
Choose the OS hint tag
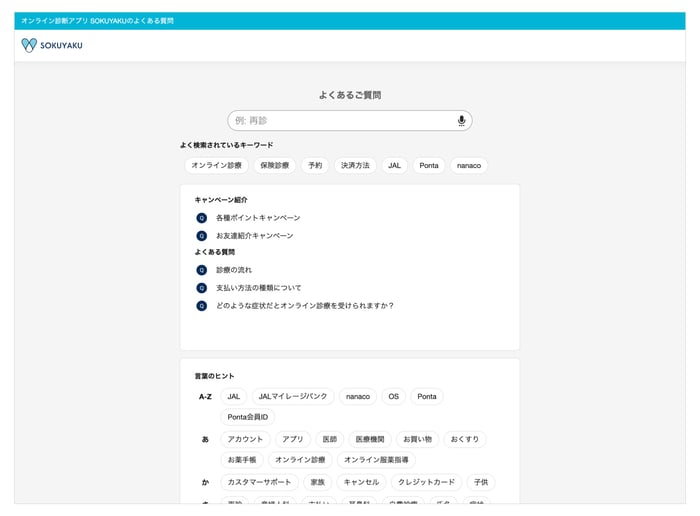coord(393,396)
